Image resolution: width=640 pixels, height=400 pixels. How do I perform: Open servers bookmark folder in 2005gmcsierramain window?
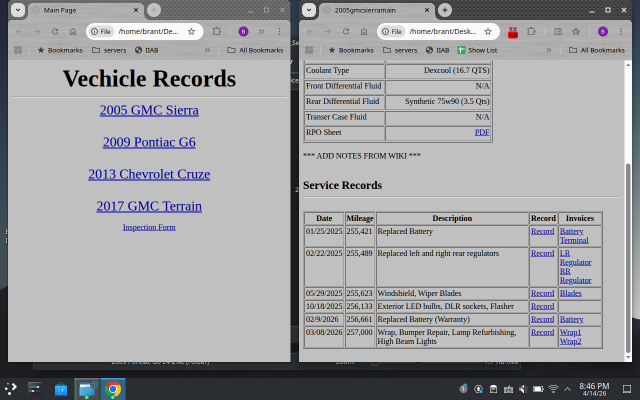(x=400, y=50)
